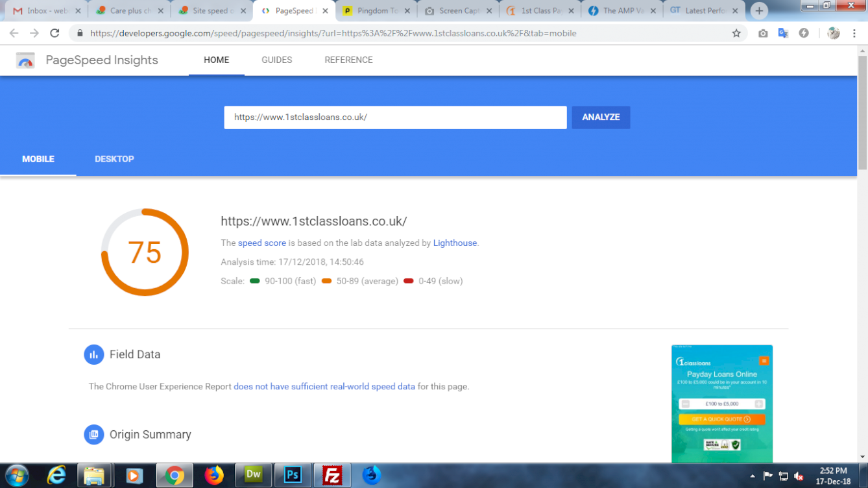Close the PageSpeed browser tab

point(326,11)
